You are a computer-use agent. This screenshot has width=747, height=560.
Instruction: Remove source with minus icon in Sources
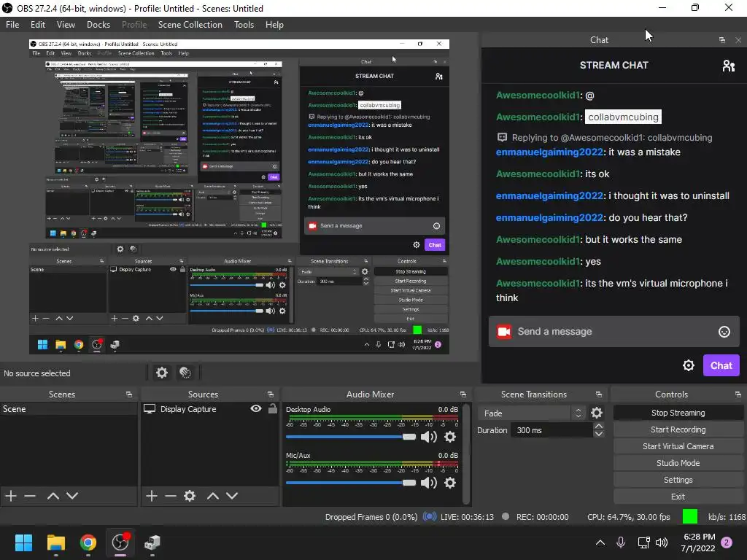click(171, 496)
